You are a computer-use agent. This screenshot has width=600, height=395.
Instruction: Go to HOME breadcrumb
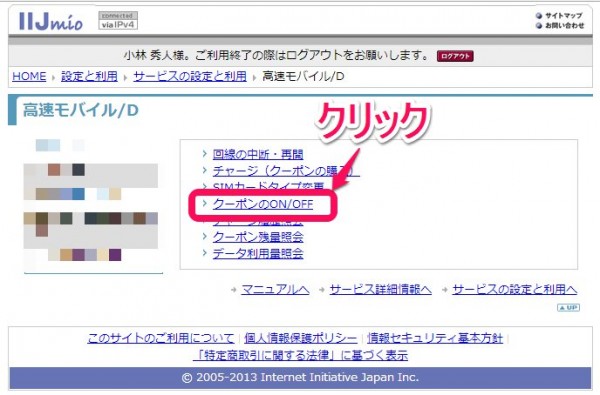tap(29, 76)
